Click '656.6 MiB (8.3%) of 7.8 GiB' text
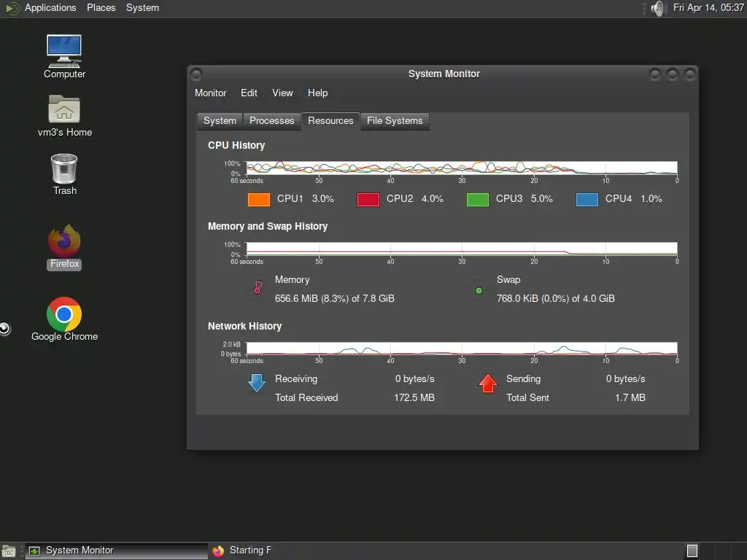This screenshot has width=747, height=560. click(x=334, y=298)
